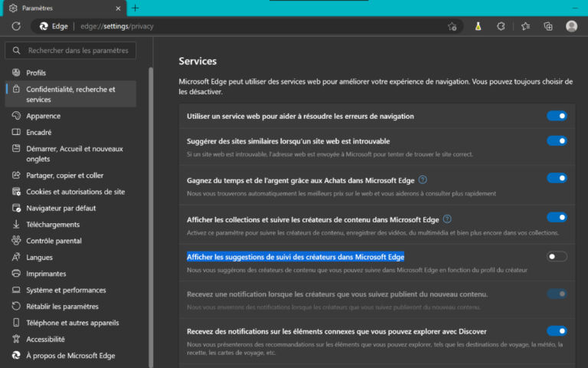Open Téléchargements settings entry
This screenshot has width=588, height=368.
coord(70,224)
